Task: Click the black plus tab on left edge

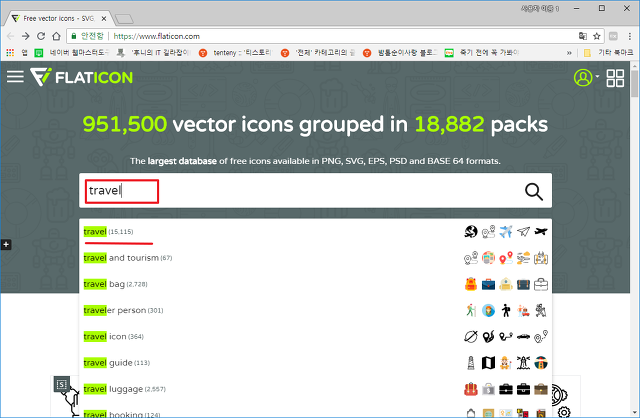Action: point(6,245)
